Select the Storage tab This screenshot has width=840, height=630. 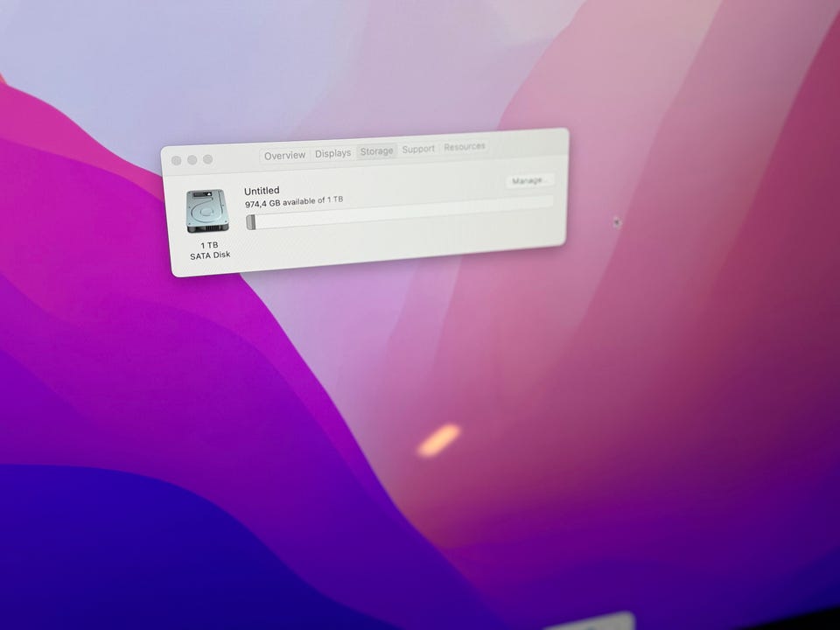click(376, 151)
